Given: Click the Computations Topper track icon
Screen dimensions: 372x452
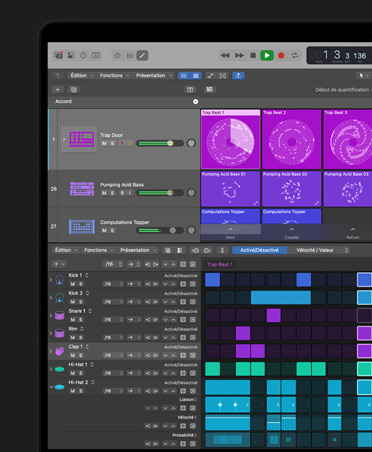Looking at the screenshot, I should pyautogui.click(x=82, y=227).
